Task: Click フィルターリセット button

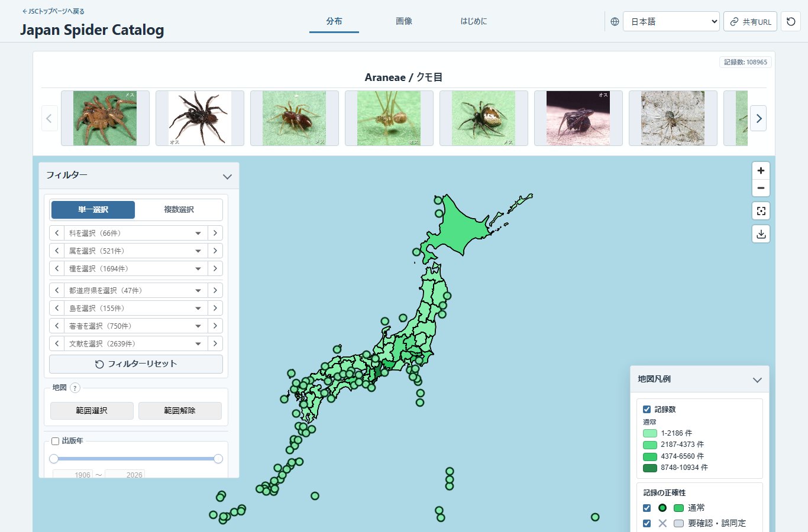Action: (x=136, y=364)
